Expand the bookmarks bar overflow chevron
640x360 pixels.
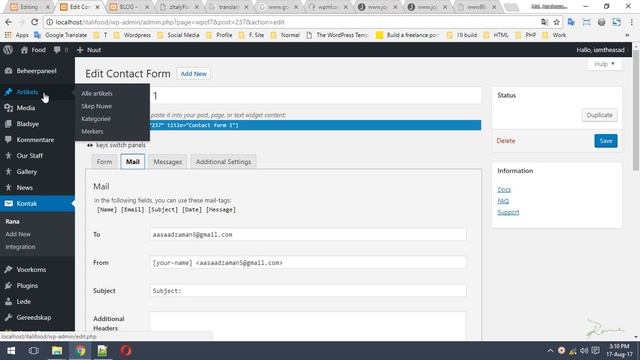tap(627, 35)
